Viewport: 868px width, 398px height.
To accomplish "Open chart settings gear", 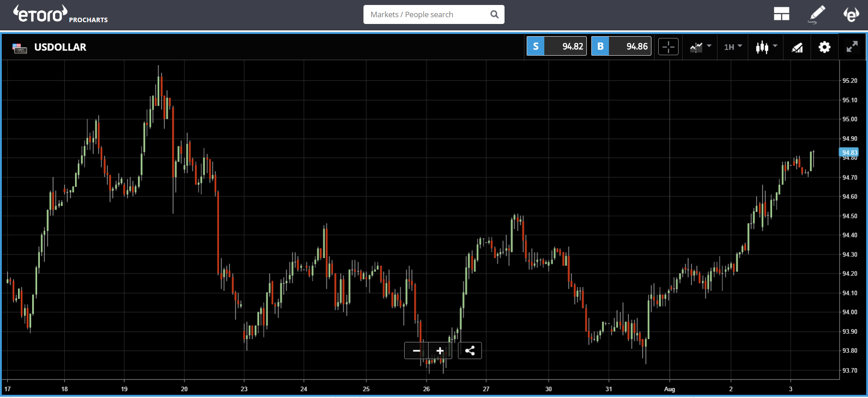I will coord(824,47).
